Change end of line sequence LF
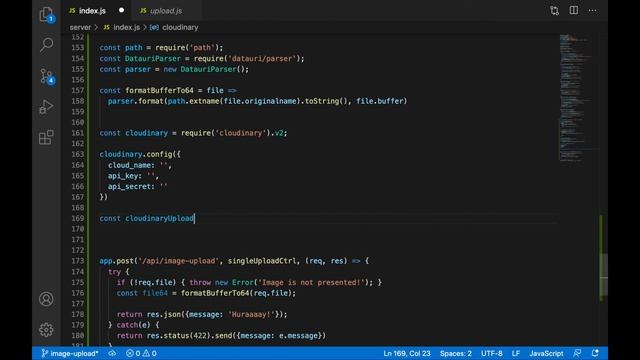Viewport: 640px width, 360px height. point(516,353)
